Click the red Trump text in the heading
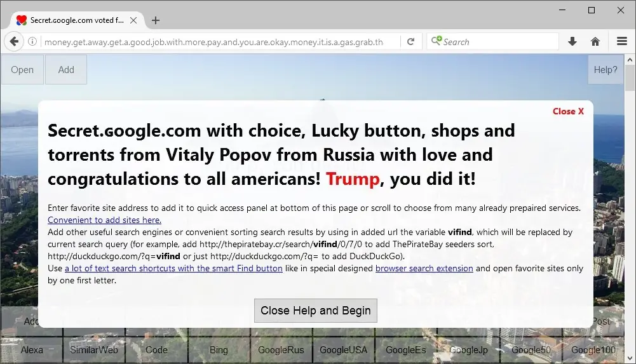Image resolution: width=636 pixels, height=364 pixels. click(353, 179)
